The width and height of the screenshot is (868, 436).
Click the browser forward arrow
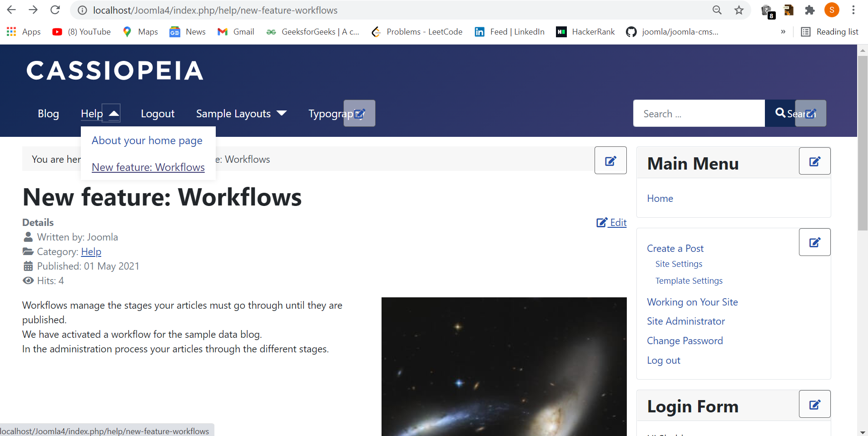point(33,10)
